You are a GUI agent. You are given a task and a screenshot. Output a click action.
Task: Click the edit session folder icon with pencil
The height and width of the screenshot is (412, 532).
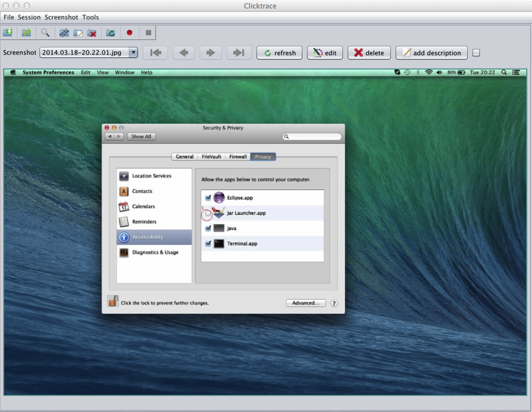click(78, 32)
